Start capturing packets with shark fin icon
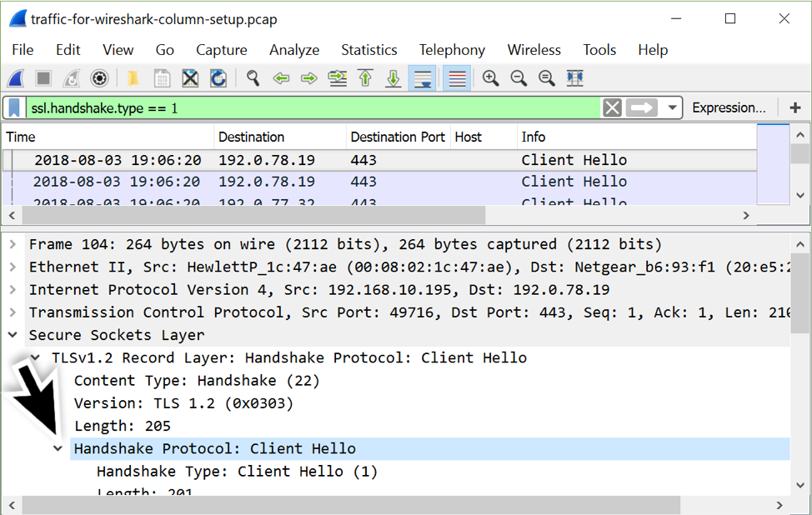This screenshot has height=515, width=812. [x=16, y=78]
